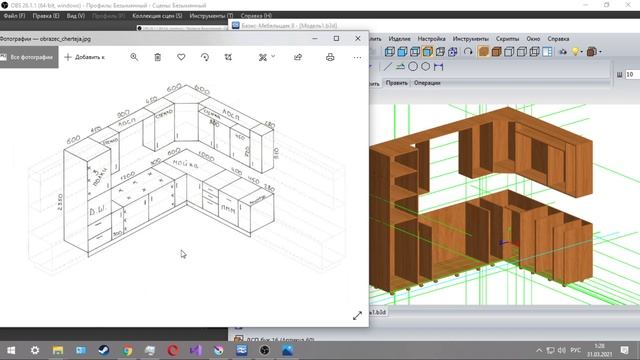Open Окно menu in Базис-Мебельщик
This screenshot has width=640, height=360.
[533, 39]
